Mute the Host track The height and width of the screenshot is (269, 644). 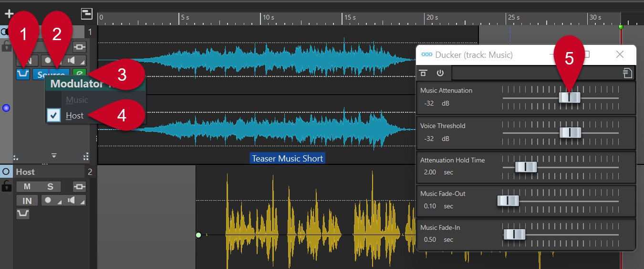(x=27, y=187)
